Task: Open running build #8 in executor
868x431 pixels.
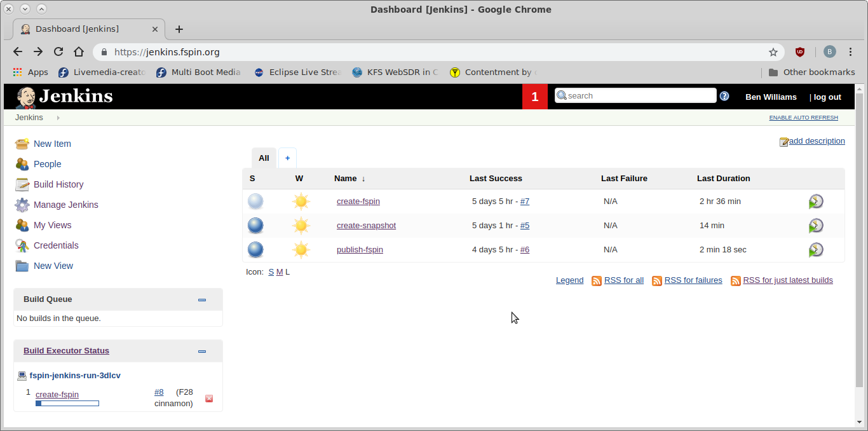Action: point(159,392)
